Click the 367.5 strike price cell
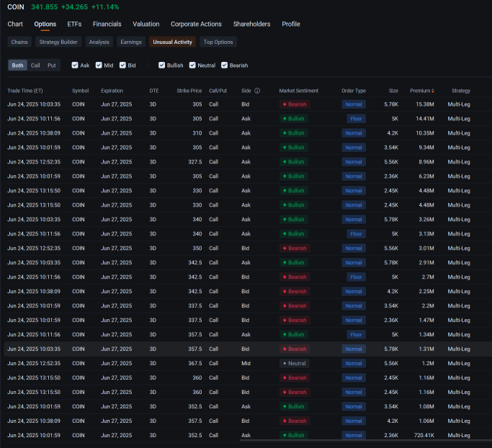 194,363
